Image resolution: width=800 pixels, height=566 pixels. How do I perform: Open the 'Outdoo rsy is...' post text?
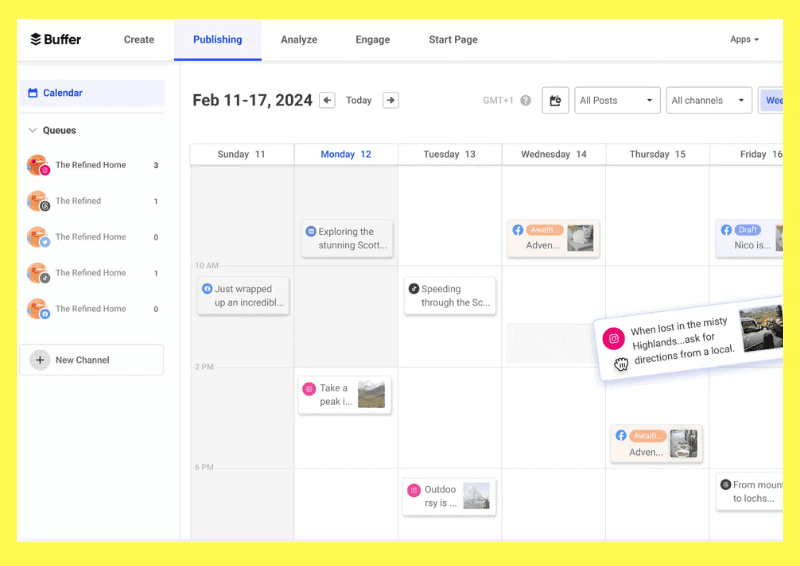[440, 496]
